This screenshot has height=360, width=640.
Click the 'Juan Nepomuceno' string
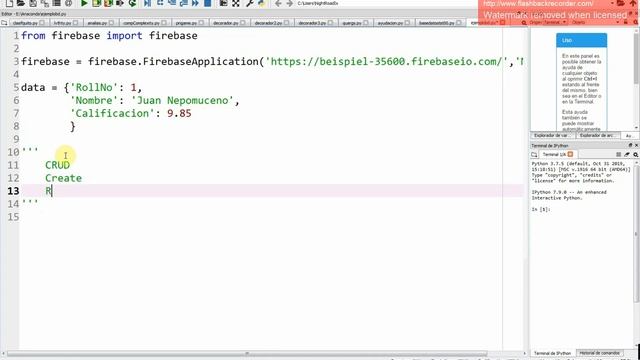[x=182, y=100]
